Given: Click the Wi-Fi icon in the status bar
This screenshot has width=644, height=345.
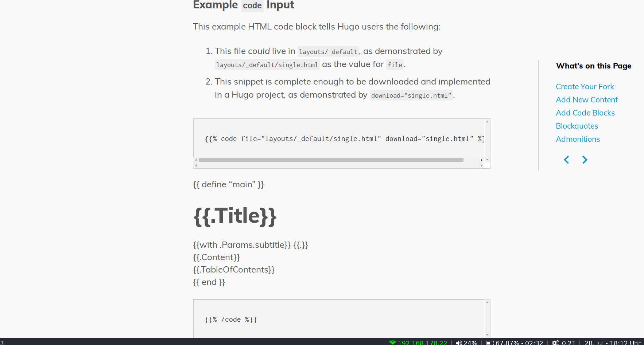Looking at the screenshot, I should pos(392,342).
